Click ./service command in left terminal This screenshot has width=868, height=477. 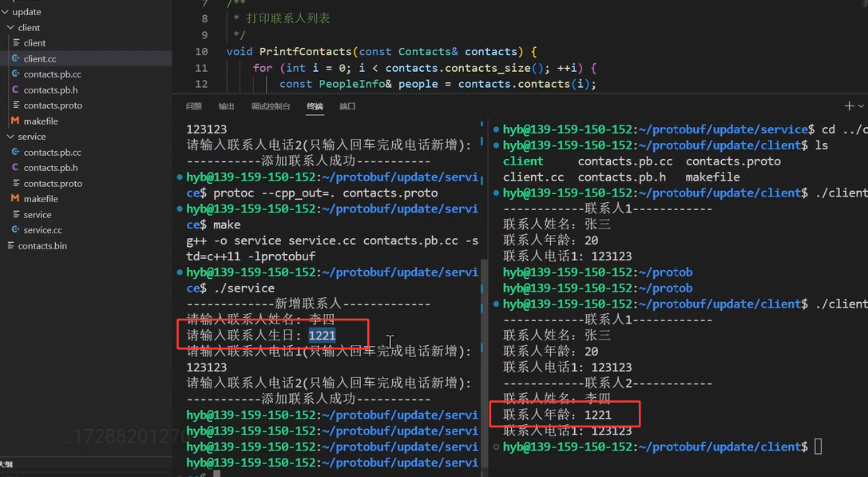(x=244, y=288)
